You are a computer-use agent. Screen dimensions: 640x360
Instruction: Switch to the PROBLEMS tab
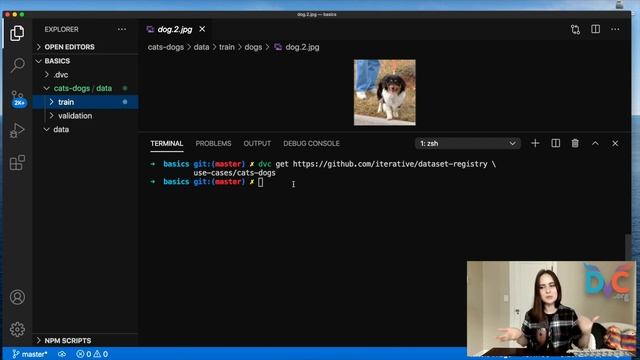pos(213,144)
